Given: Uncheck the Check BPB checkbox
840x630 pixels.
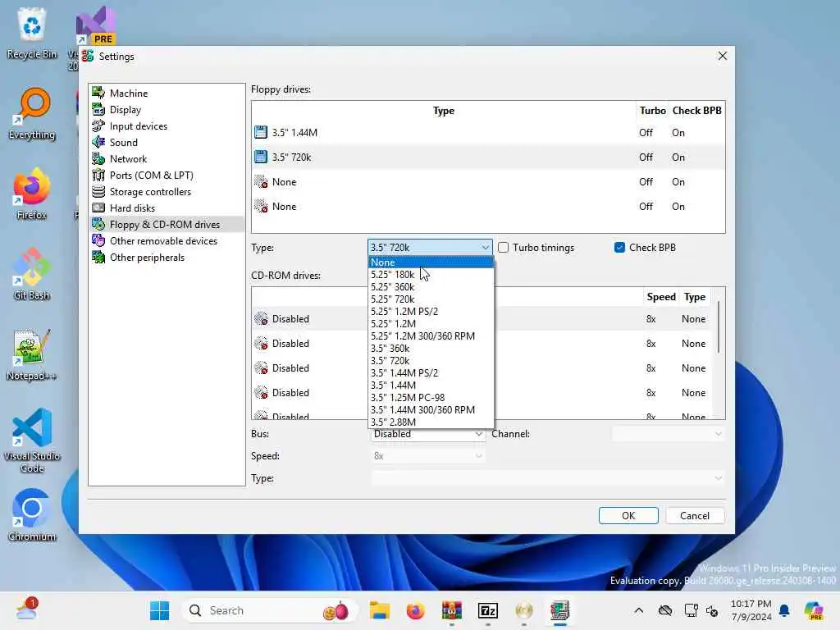Looking at the screenshot, I should point(619,248).
